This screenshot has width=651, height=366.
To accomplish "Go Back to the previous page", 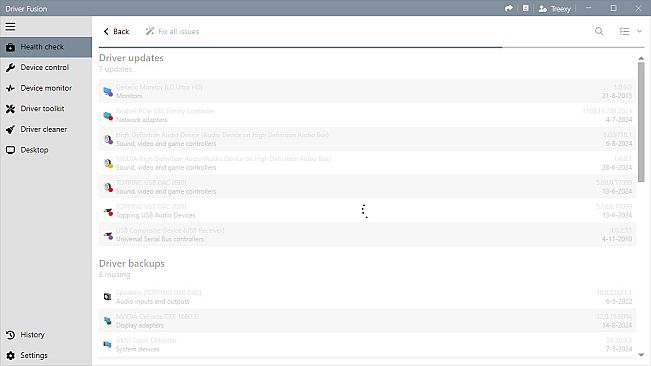I will (x=116, y=32).
